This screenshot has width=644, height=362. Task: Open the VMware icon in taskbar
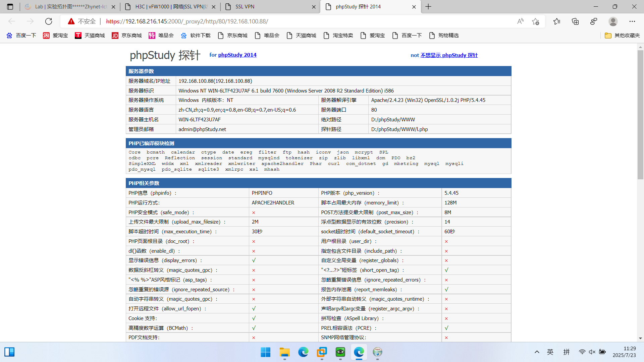pos(322,352)
